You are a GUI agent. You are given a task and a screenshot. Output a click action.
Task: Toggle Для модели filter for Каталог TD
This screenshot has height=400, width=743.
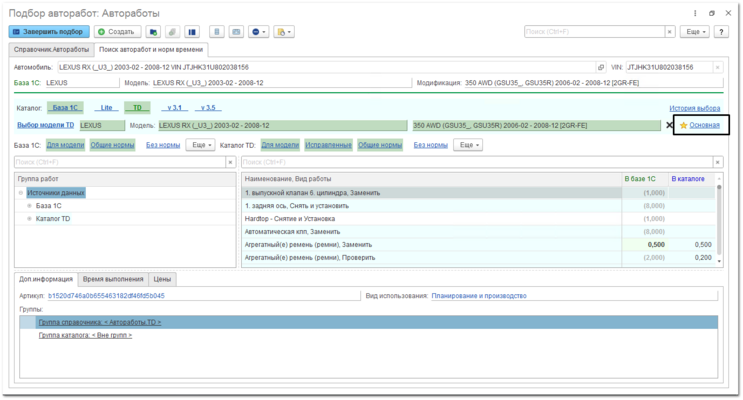click(280, 145)
